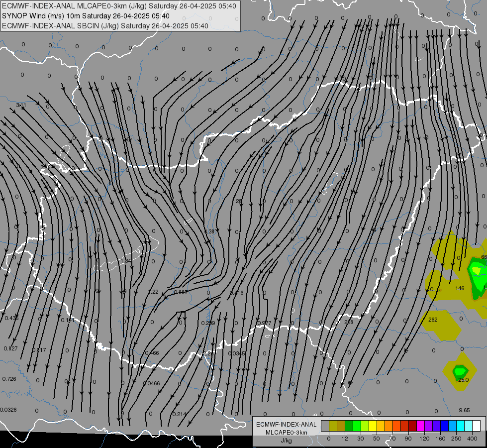The image size is (487, 448).
Task: Click the SBCIN title line
Action: pyautogui.click(x=105, y=26)
